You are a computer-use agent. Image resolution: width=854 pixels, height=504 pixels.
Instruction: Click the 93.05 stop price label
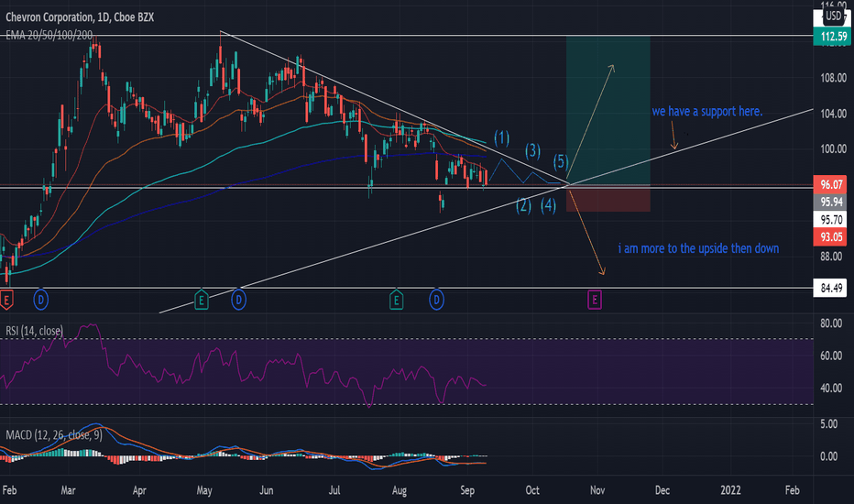tap(831, 237)
